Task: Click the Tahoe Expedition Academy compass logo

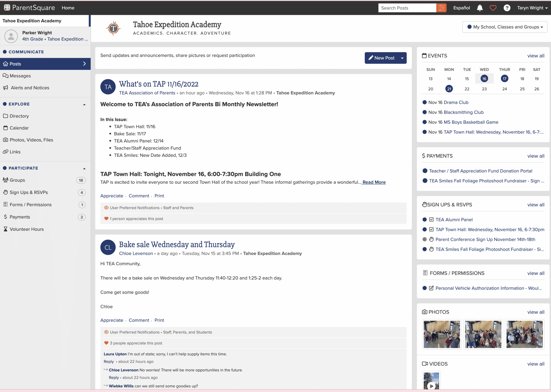Action: pos(113,28)
